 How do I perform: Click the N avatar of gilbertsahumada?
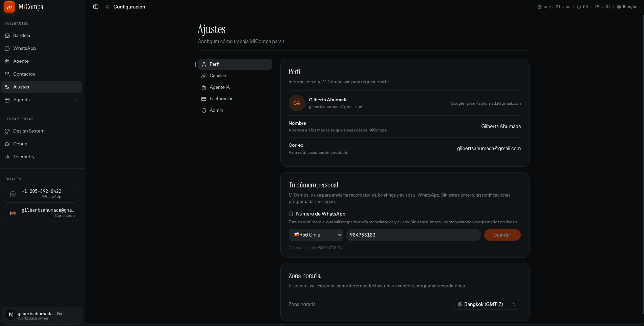(x=11, y=315)
